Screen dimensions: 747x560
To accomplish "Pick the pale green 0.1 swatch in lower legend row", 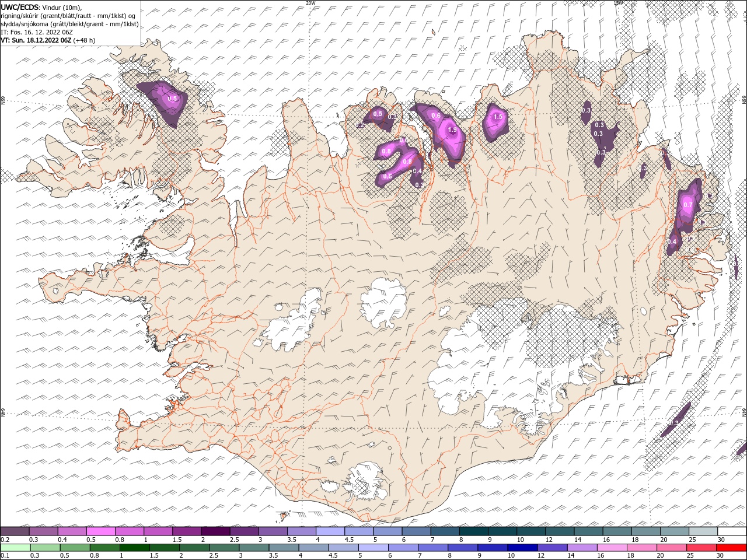I will (x=16, y=548).
